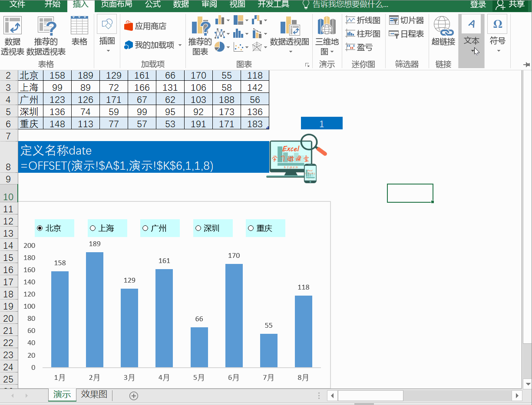The image size is (532, 405).
Task: Click the vertical scrollbar down arrow
Action: coord(528,384)
